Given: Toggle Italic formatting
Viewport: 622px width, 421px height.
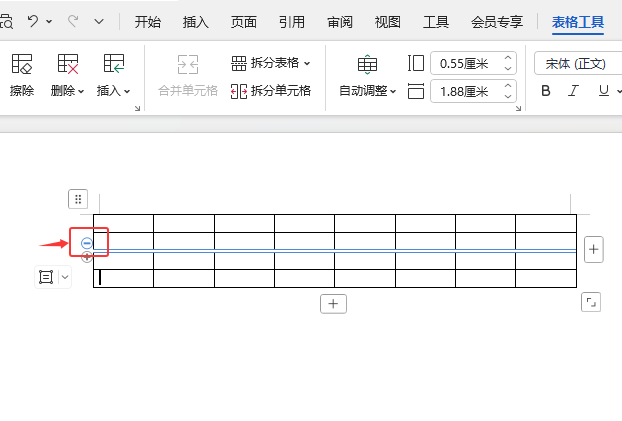Looking at the screenshot, I should [574, 91].
